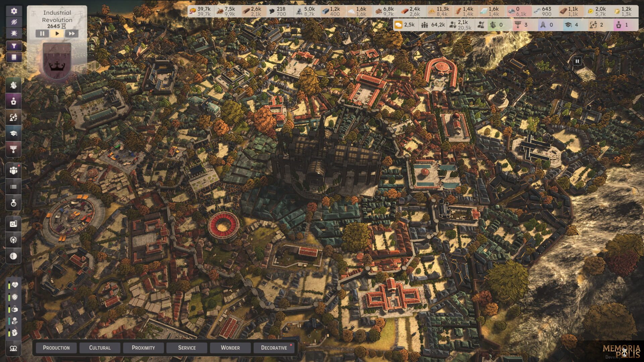Open the bottom left two-people icon
Image resolution: width=644 pixels, height=362 pixels.
pyautogui.click(x=13, y=349)
